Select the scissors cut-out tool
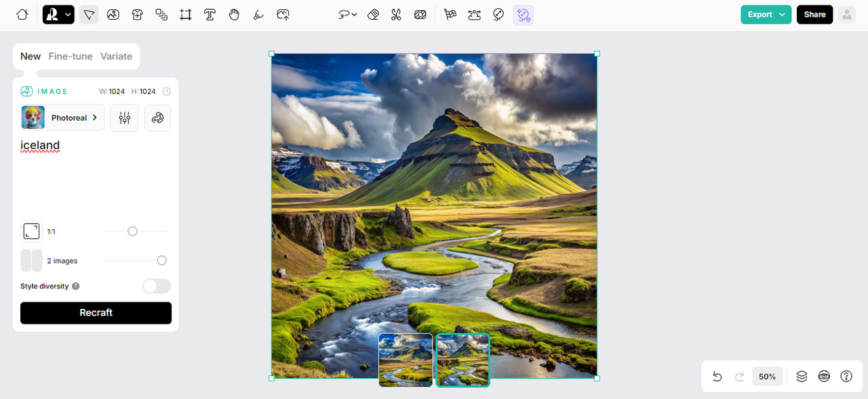The height and width of the screenshot is (399, 868). 396,14
